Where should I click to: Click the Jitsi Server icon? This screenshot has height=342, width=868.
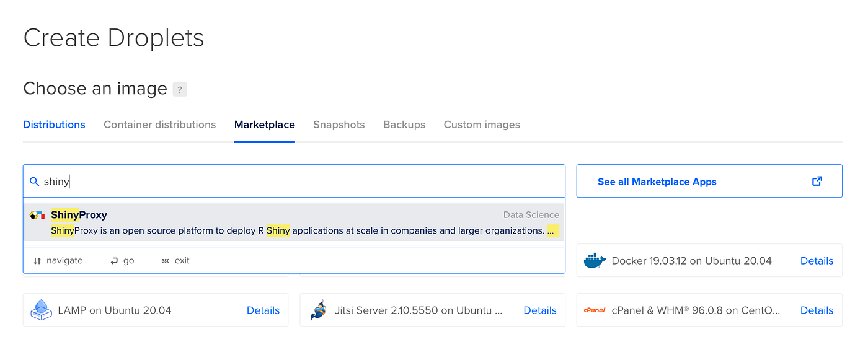click(x=318, y=310)
